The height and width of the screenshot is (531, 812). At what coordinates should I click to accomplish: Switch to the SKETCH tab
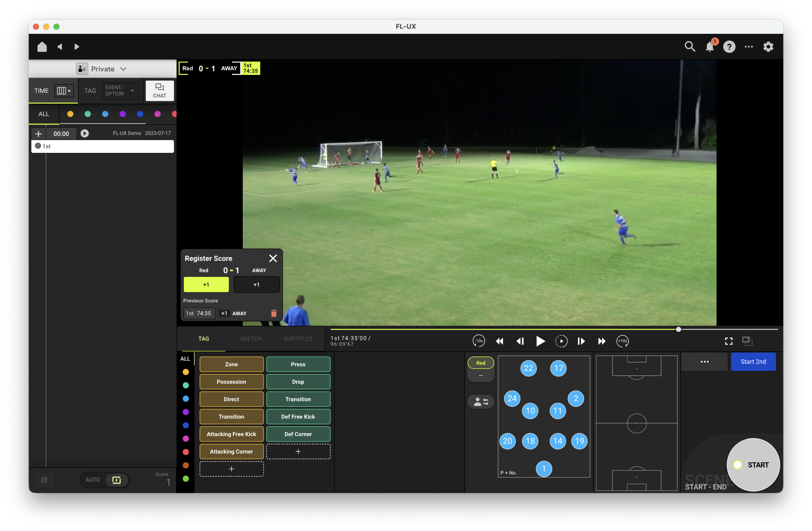pyautogui.click(x=251, y=339)
